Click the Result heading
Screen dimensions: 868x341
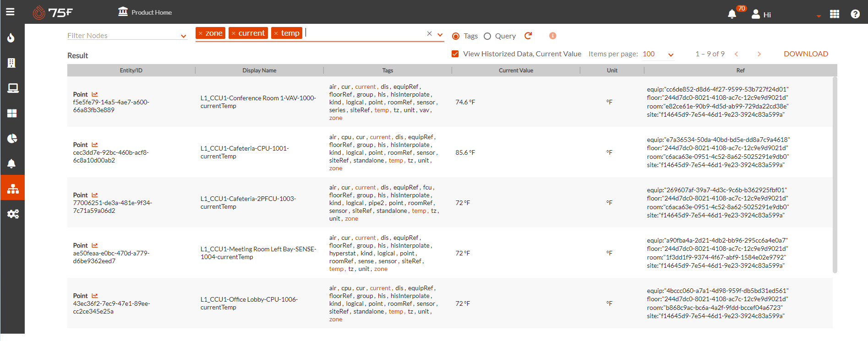pyautogui.click(x=78, y=55)
